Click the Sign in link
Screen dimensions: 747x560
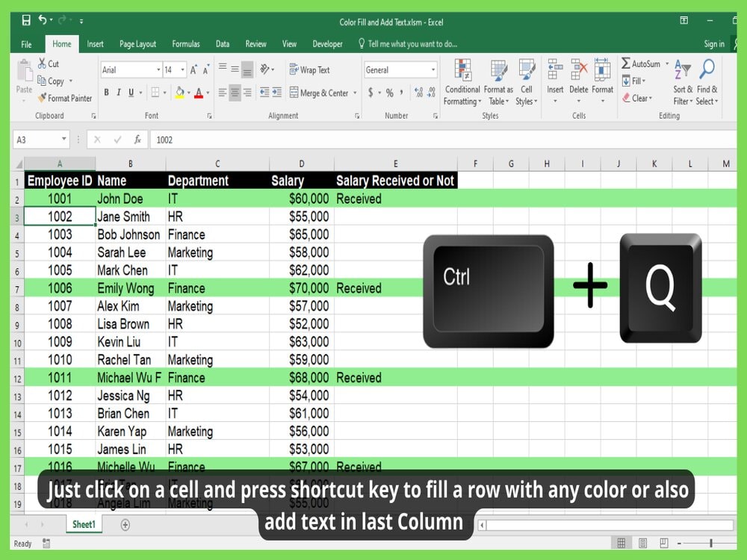pyautogui.click(x=713, y=43)
